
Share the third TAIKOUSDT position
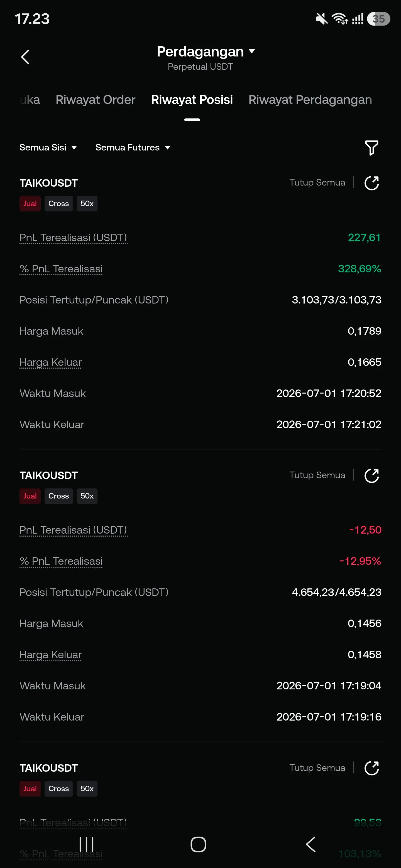click(372, 768)
